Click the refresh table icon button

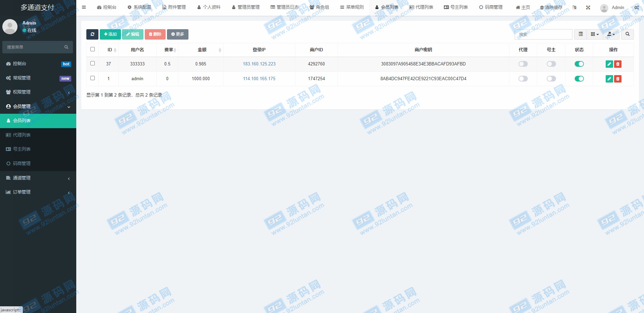coord(92,34)
